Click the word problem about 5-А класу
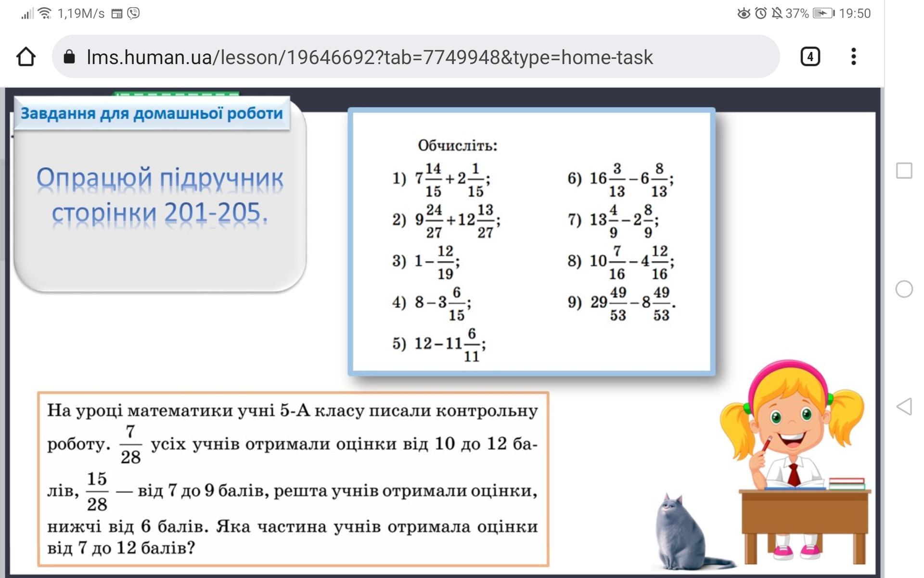 coord(293,479)
